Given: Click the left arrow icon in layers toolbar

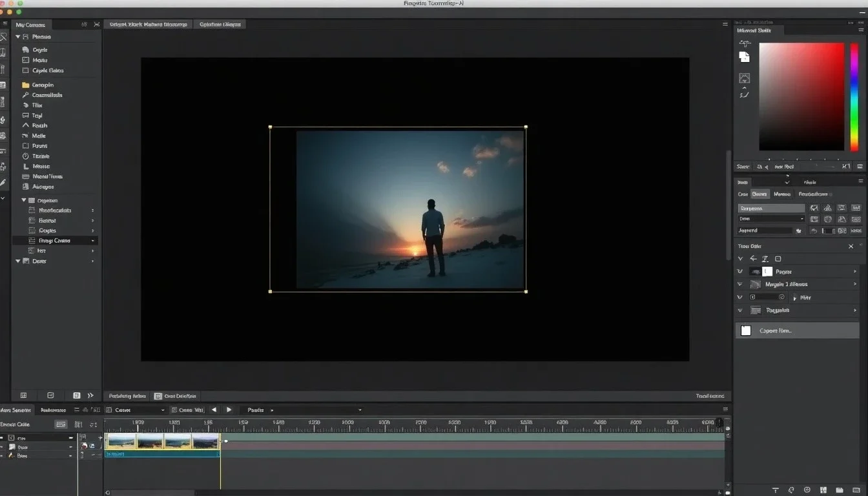Looking at the screenshot, I should coord(753,258).
